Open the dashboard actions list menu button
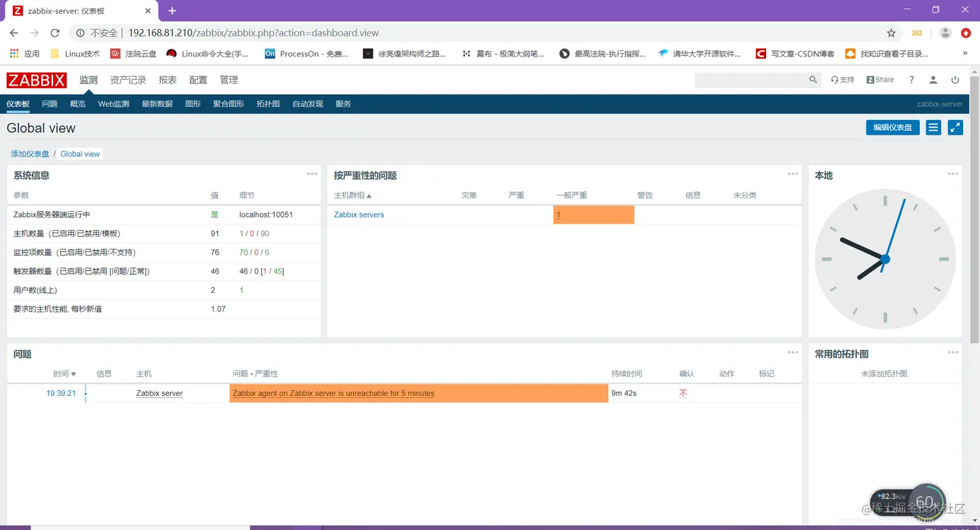This screenshot has height=530, width=980. tap(933, 128)
